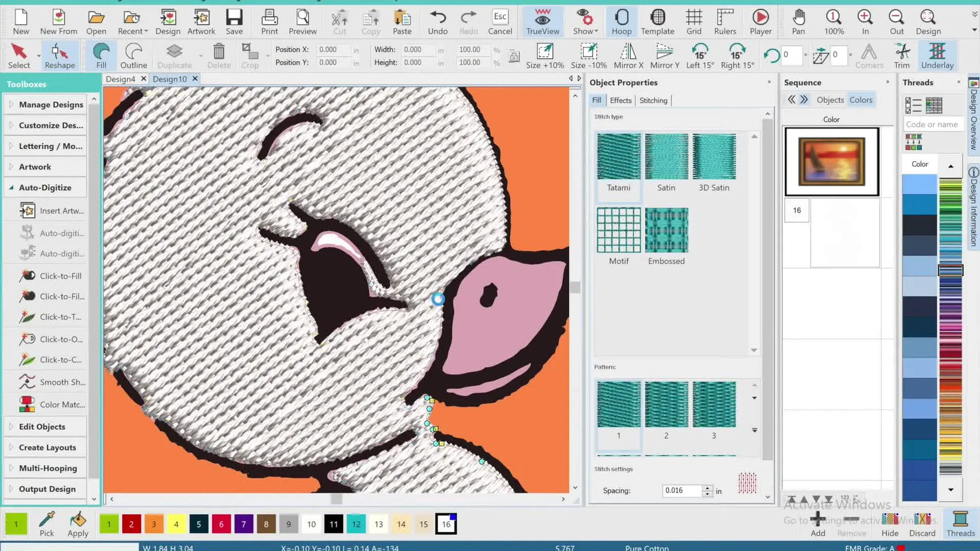
Task: Activate the Pan tool
Action: [798, 22]
